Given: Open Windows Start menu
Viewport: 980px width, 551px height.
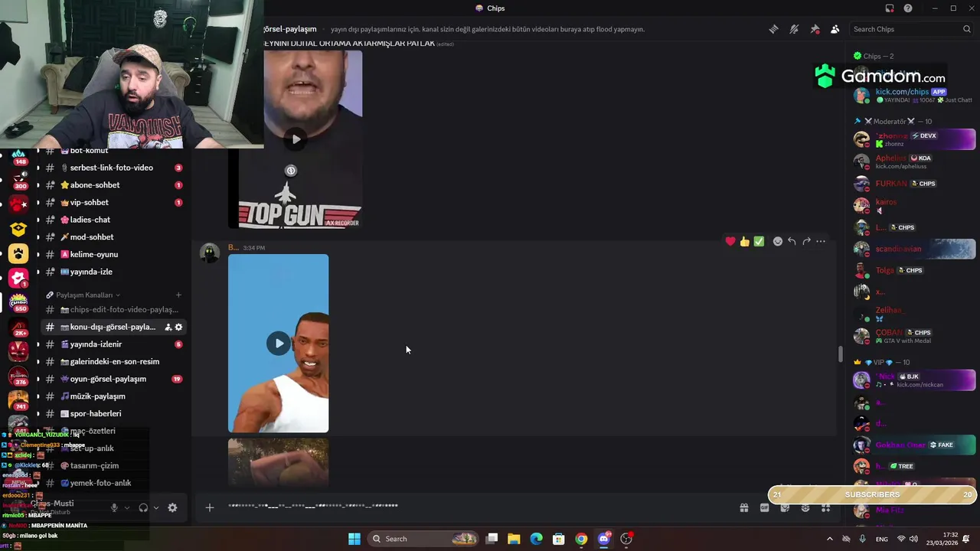Looking at the screenshot, I should (x=354, y=539).
